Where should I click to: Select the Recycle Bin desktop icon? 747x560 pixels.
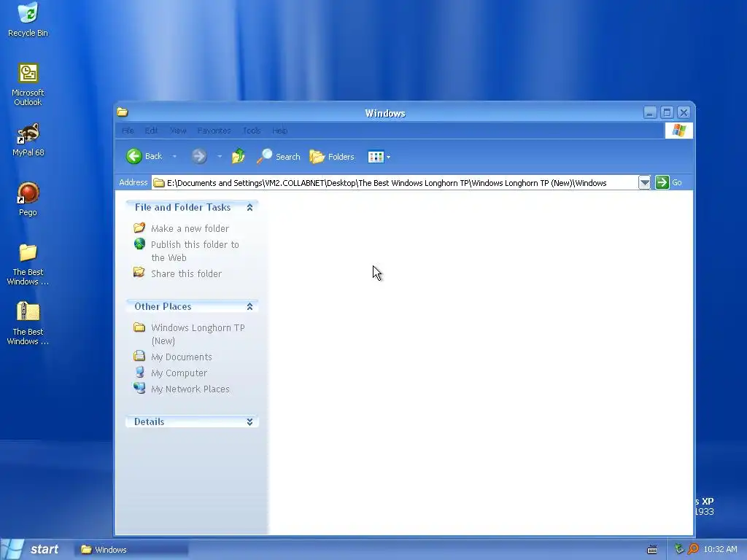(x=28, y=20)
